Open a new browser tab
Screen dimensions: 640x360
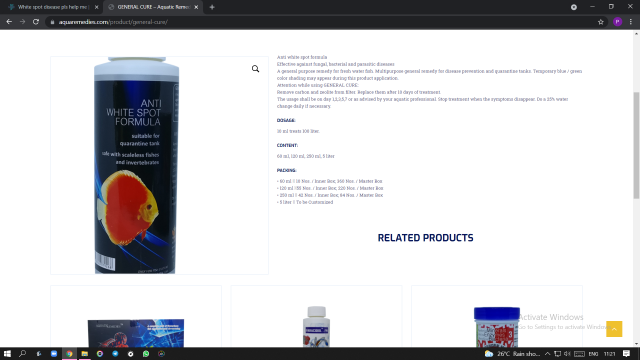[x=212, y=7]
